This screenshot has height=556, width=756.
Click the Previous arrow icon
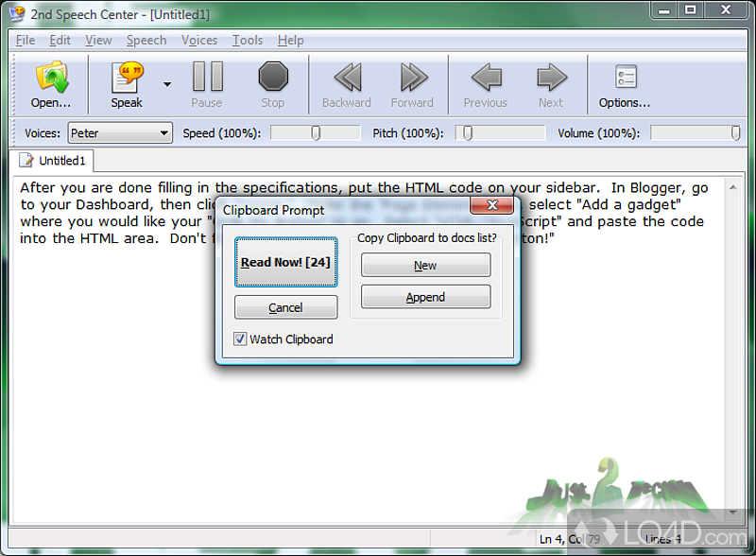point(486,78)
